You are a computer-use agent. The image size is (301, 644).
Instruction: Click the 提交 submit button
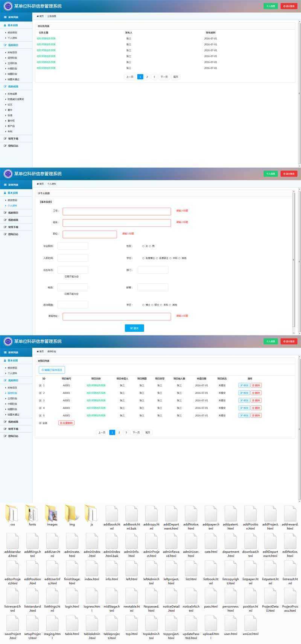coord(134,328)
